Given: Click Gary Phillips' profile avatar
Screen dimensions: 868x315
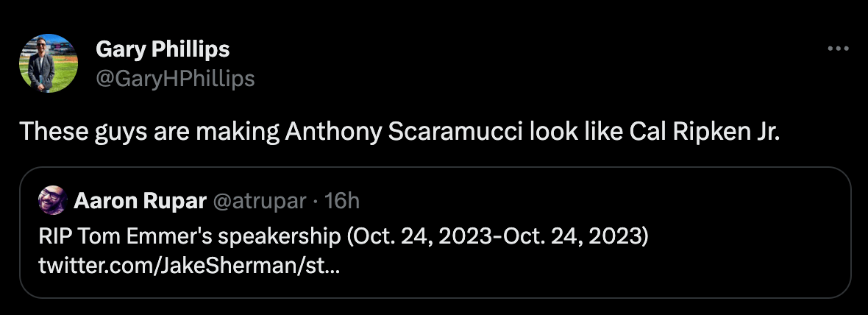Looking at the screenshot, I should pos(48,64).
